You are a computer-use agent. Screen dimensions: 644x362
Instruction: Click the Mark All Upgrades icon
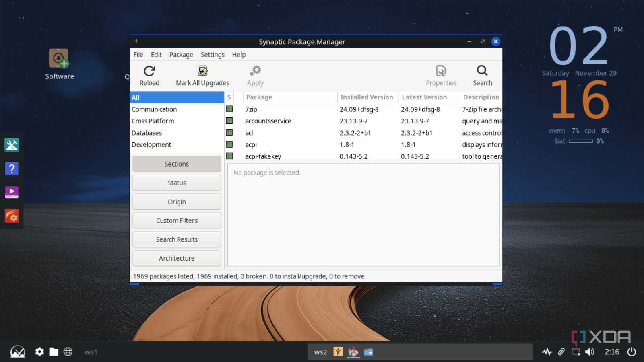[202, 71]
